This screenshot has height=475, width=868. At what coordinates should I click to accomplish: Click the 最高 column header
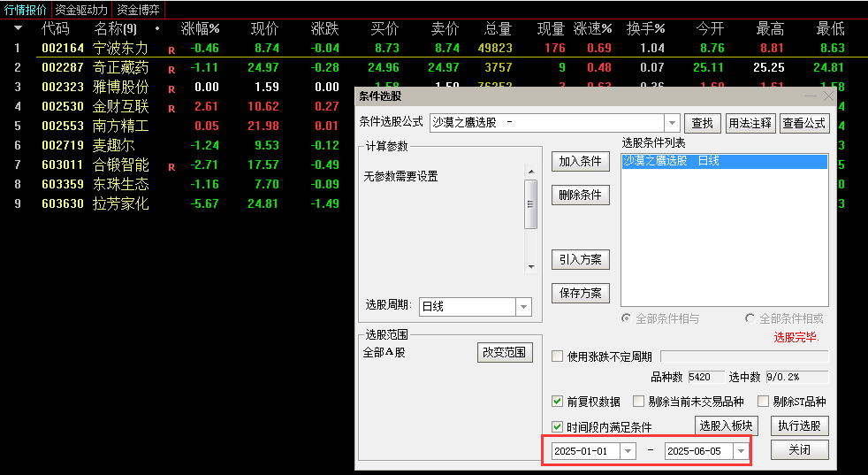[770, 28]
